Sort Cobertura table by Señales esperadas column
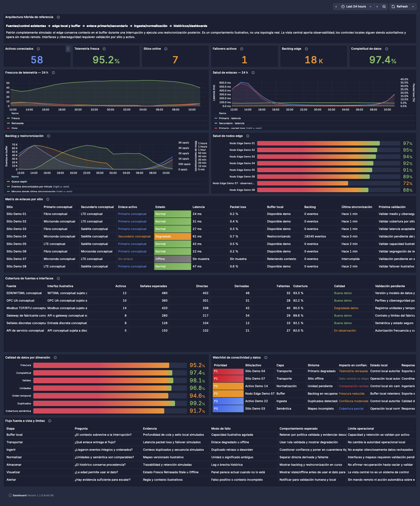 coord(153,286)
